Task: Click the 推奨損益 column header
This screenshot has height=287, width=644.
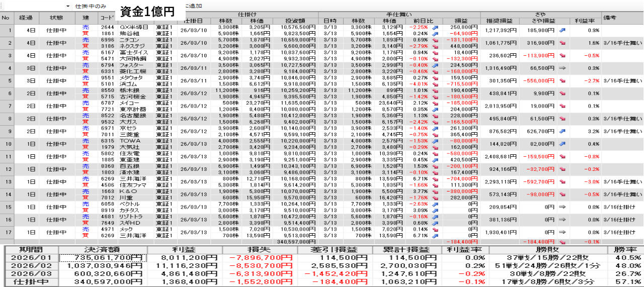Action: [x=499, y=21]
